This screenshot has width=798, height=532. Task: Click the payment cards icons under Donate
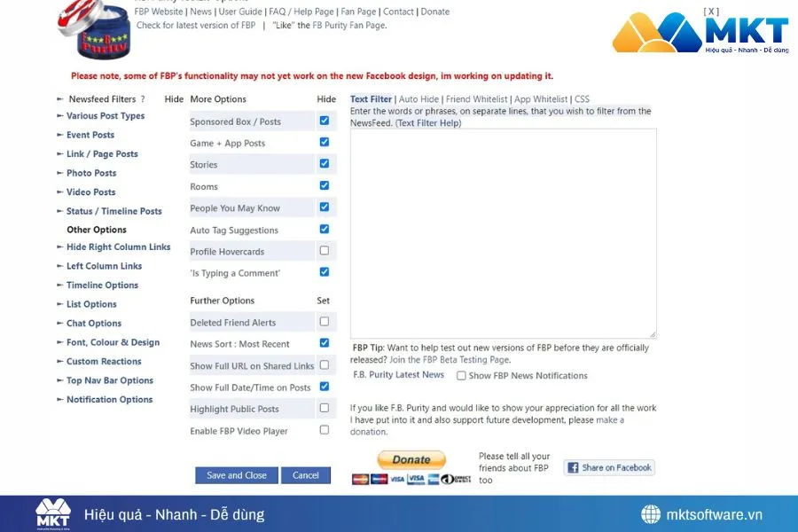pos(411,479)
